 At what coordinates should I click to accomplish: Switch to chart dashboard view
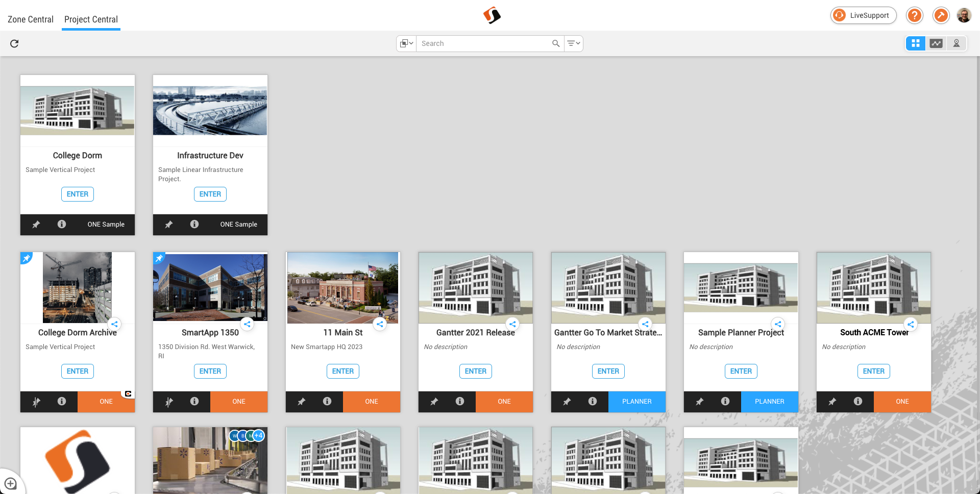point(936,43)
